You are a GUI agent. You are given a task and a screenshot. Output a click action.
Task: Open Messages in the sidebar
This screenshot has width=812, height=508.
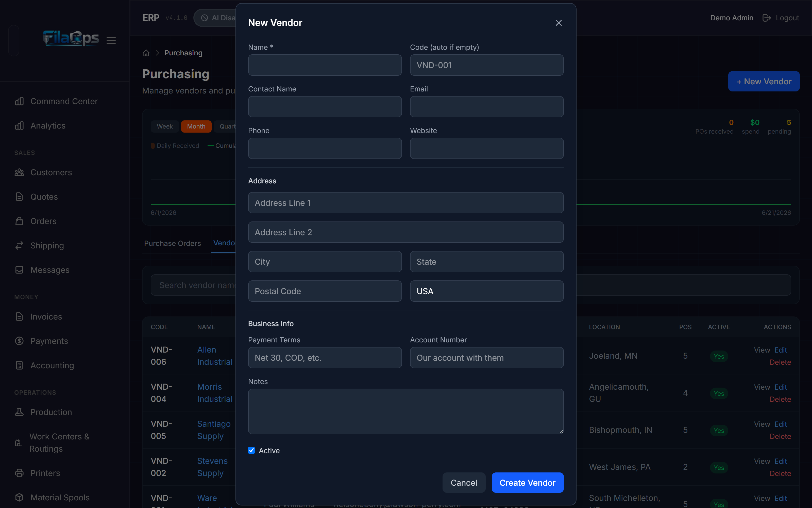(42, 270)
